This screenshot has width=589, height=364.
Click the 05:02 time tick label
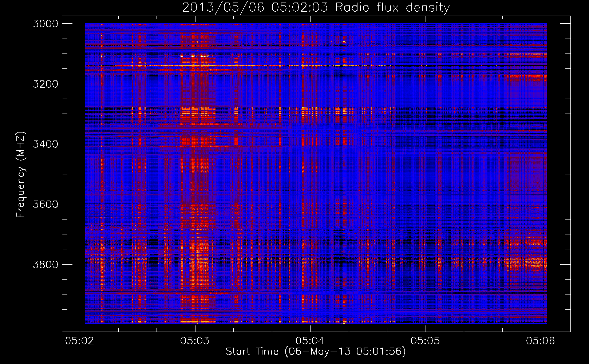[80, 341]
